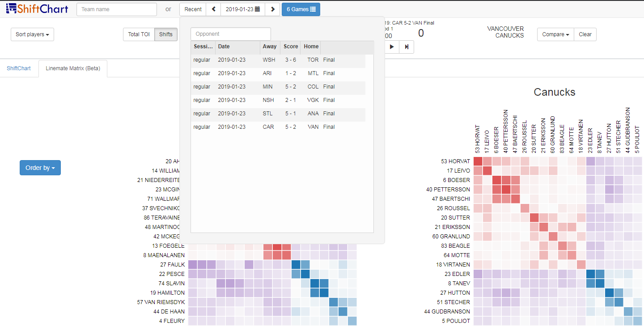
Task: Select the CAR 5-2 VAN game row
Action: 278,127
